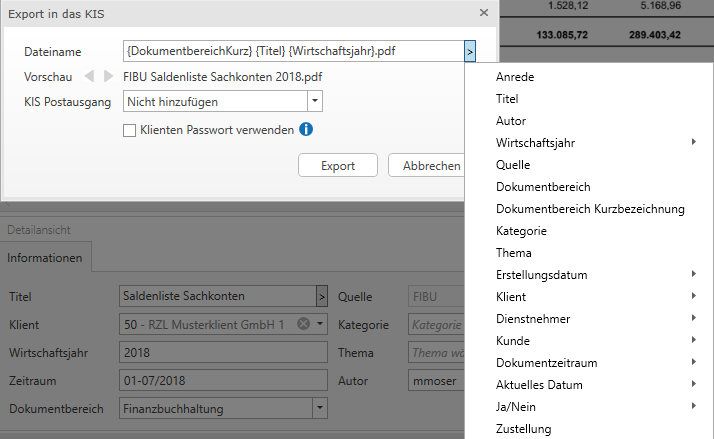Screen dimensions: 714x439
Task: Expand the Dokumentbereich dropdown
Action: [319, 408]
